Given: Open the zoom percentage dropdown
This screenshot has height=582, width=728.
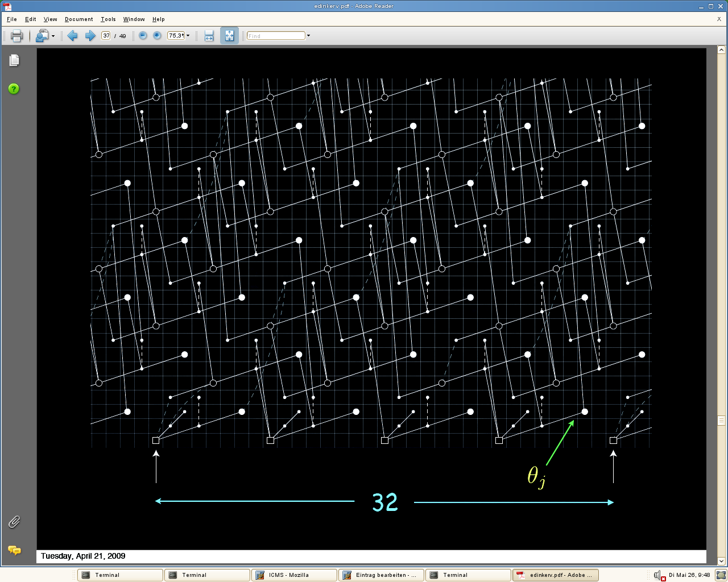Looking at the screenshot, I should pos(188,36).
